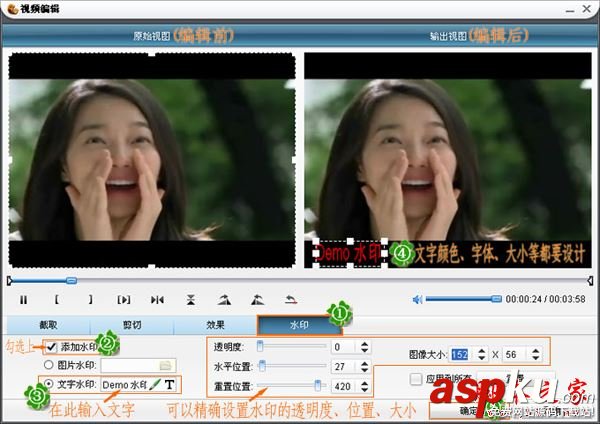Click the 图像大小 label
600x424 pixels.
point(427,355)
